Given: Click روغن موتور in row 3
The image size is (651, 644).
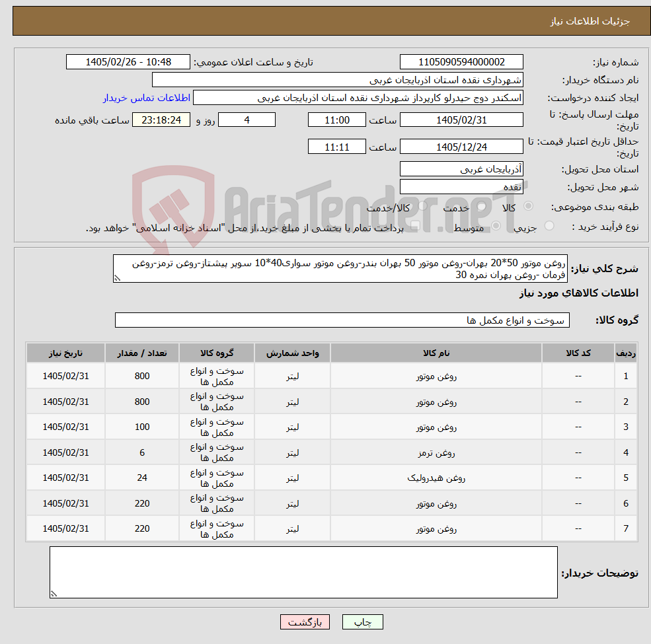Looking at the screenshot, I should click(x=436, y=427).
